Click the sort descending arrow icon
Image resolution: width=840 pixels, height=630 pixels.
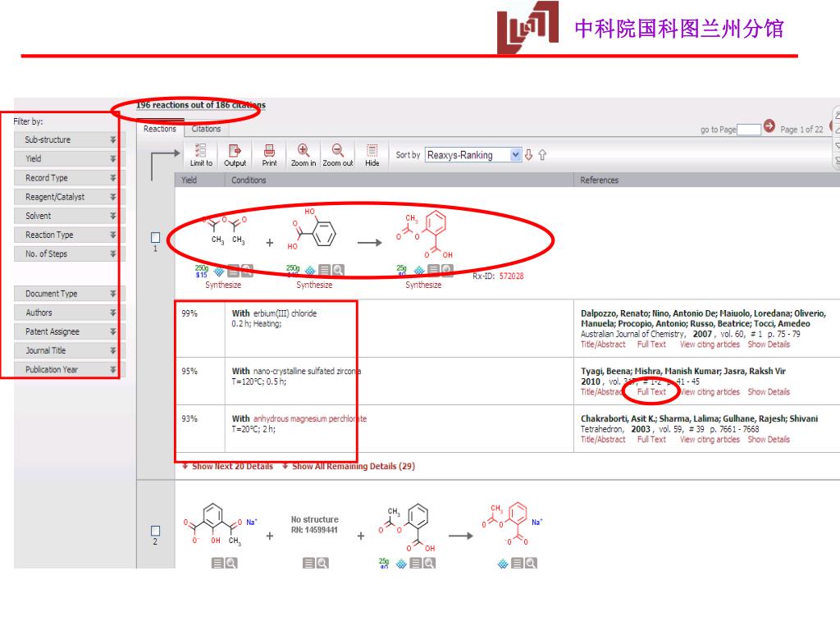click(529, 155)
